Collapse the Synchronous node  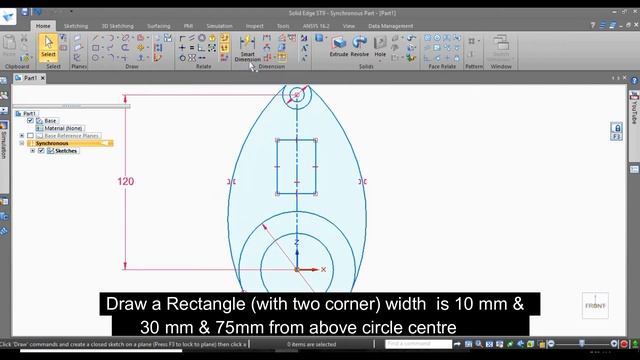[x=22, y=143]
